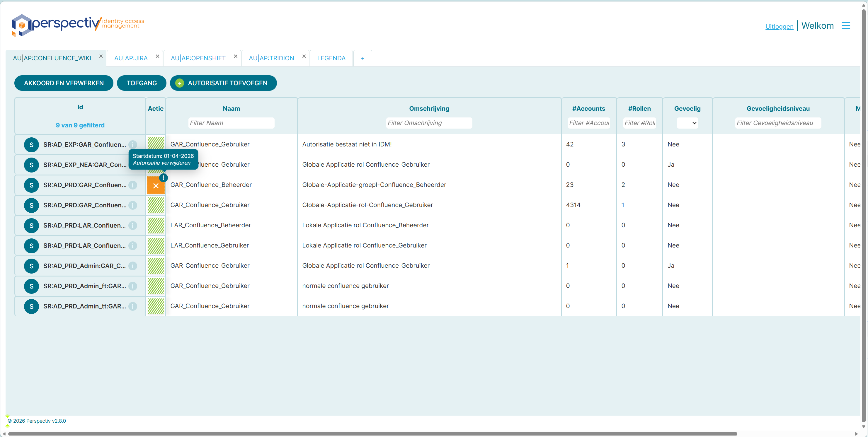Image resolution: width=868 pixels, height=437 pixels.
Task: Sort by the #Rollen column header
Action: click(639, 109)
